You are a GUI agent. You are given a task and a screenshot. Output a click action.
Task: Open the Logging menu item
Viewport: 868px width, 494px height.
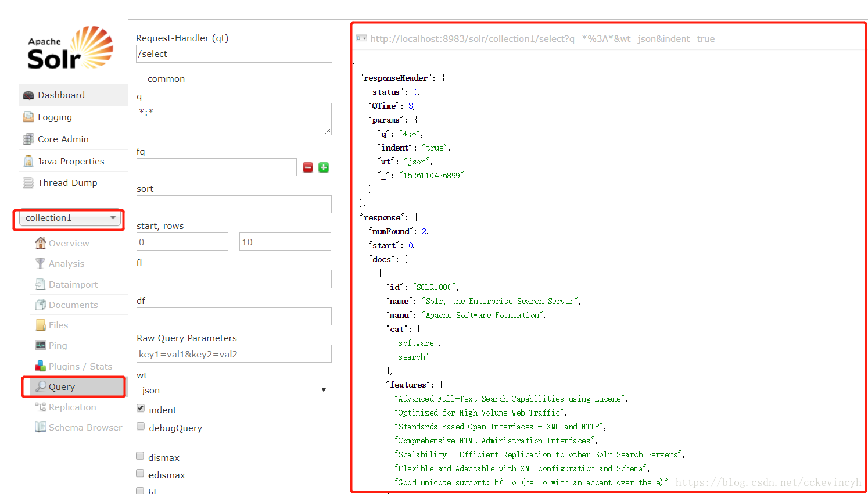[x=73, y=117]
